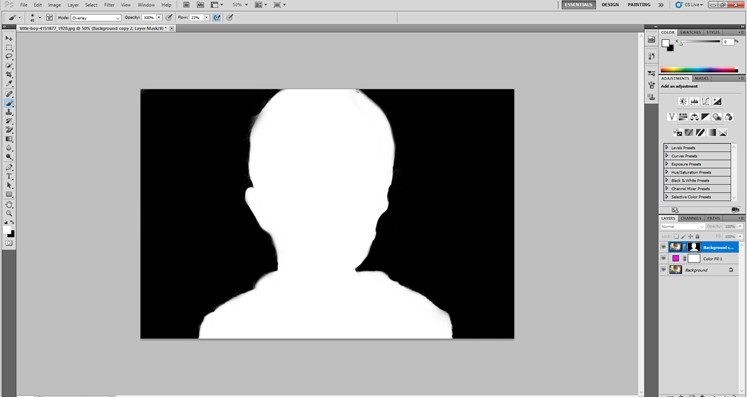Add a Curves adjustment icon
The image size is (747, 398).
pos(706,101)
